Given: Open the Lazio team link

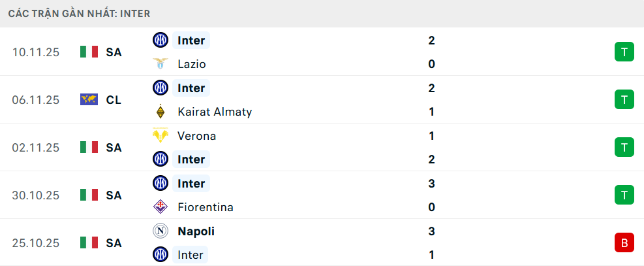Looking at the screenshot, I should coord(191,64).
